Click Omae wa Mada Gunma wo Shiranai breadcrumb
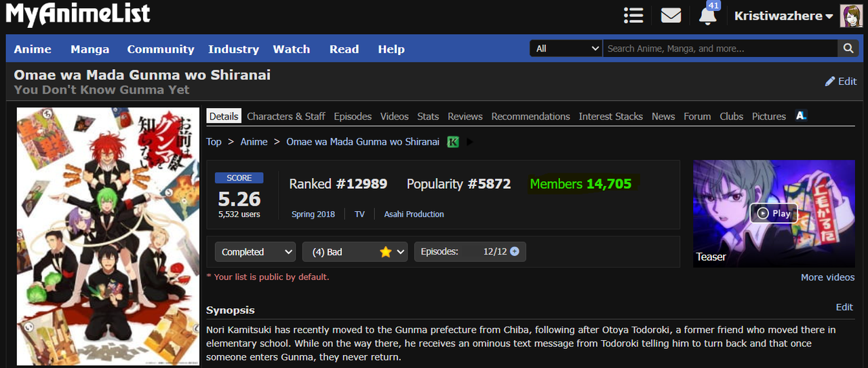 click(363, 142)
